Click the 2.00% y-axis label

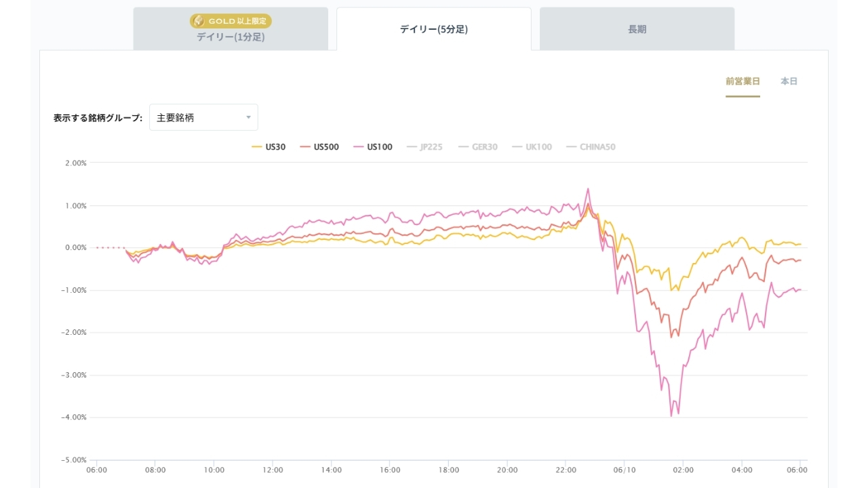coord(76,163)
